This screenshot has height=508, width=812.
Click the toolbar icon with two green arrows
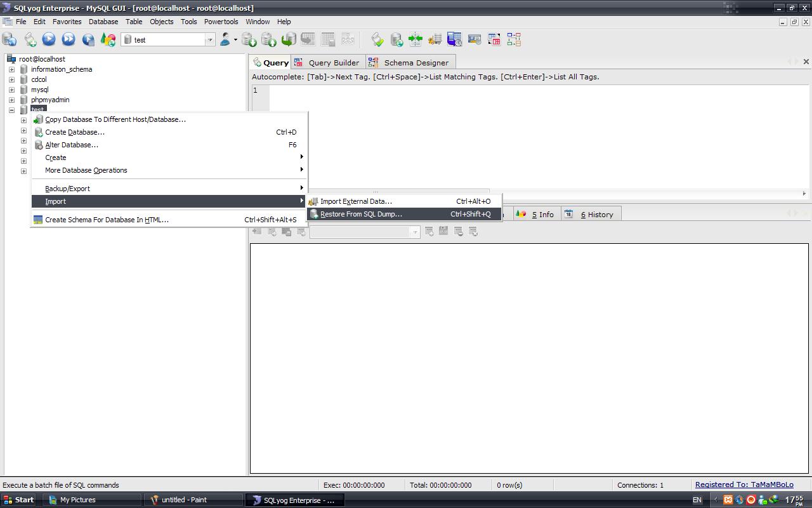pyautogui.click(x=416, y=39)
